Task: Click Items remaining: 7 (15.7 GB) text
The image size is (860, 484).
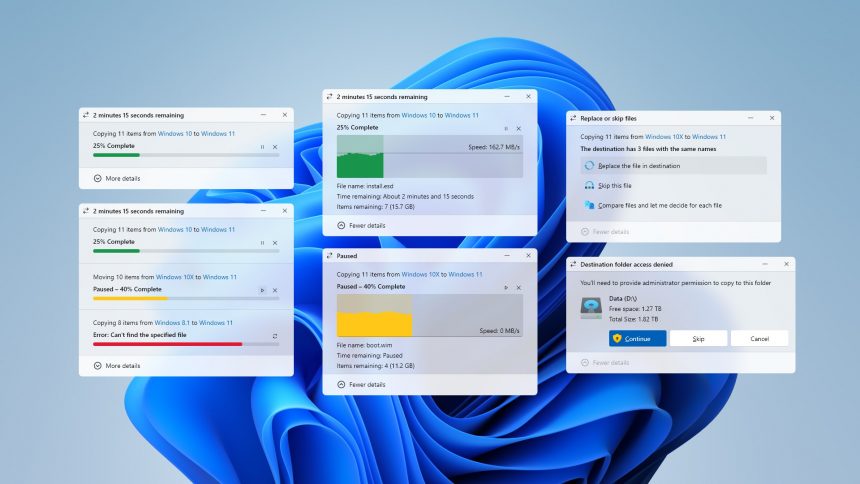Action: coord(375,207)
